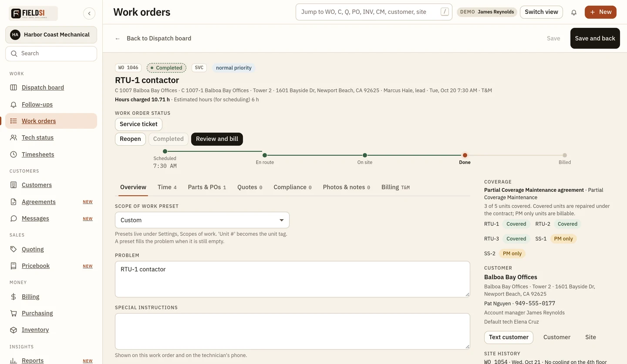627x364 pixels.
Task: Click the Service ticket button
Action: click(138, 124)
